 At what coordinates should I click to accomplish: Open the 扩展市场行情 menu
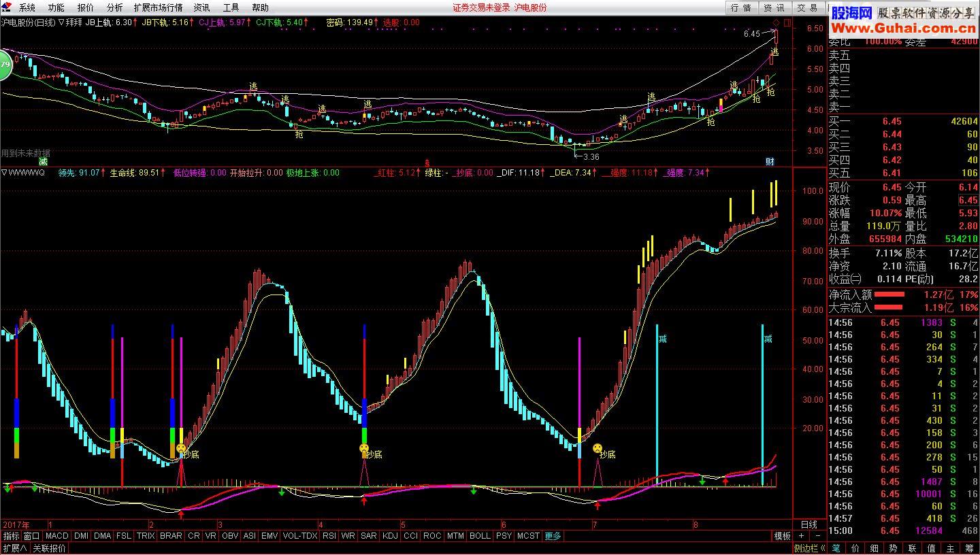pyautogui.click(x=158, y=7)
